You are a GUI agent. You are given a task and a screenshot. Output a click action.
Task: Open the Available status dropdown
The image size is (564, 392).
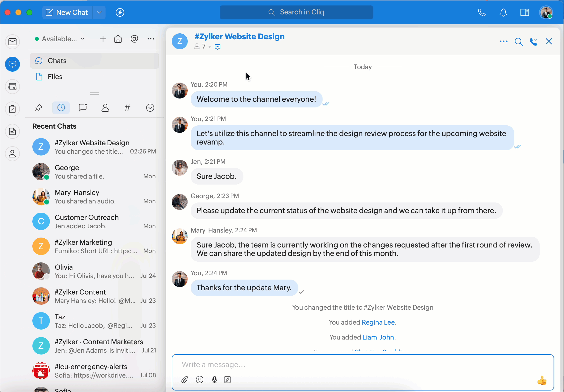click(60, 39)
